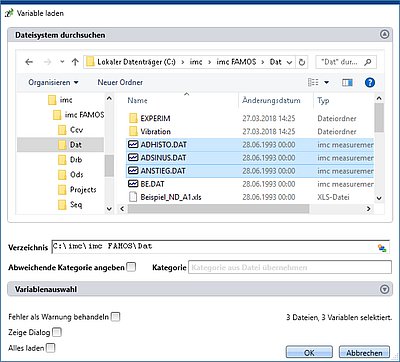Image resolution: width=400 pixels, height=362 pixels.
Task: Select the Ccv folder in the tree
Action: click(x=70, y=130)
